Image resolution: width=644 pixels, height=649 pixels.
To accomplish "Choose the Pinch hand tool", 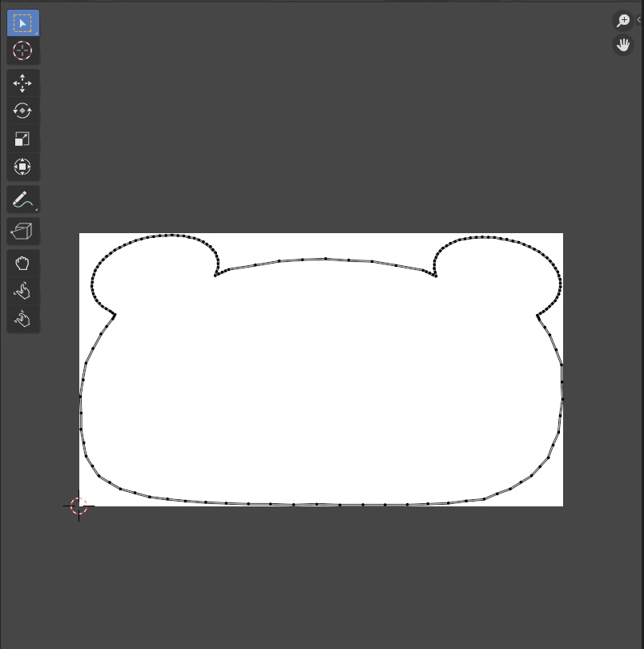I will pos(22,319).
